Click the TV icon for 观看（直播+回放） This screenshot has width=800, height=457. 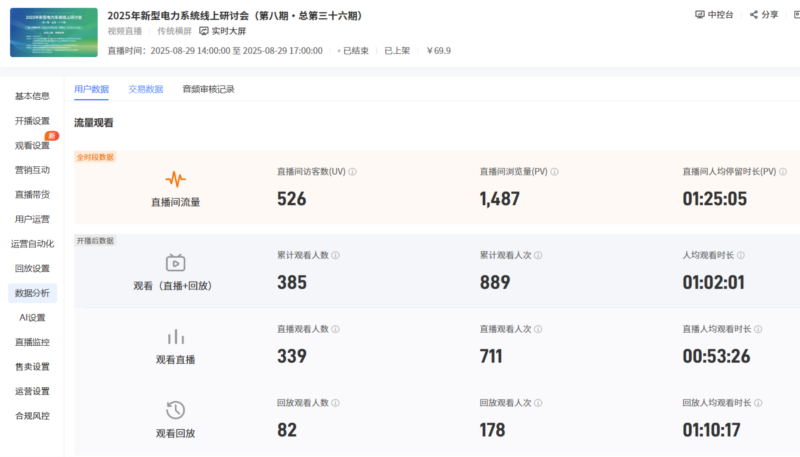176,262
